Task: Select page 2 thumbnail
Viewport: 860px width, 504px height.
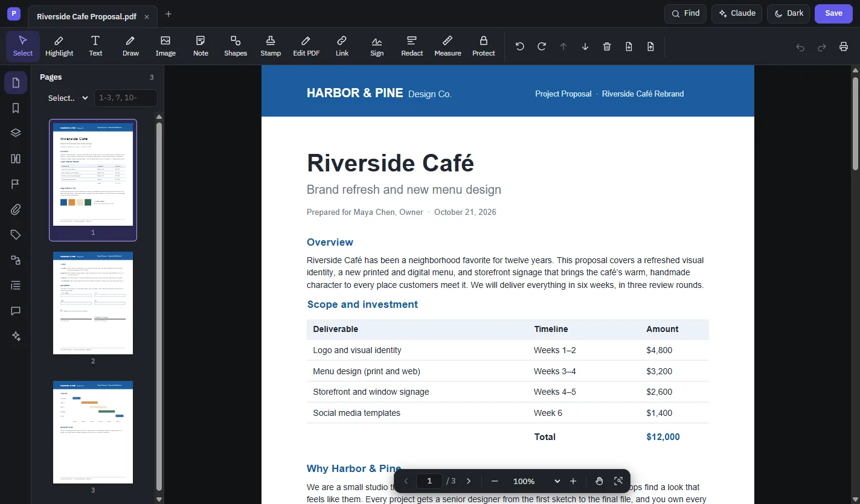Action: coord(93,303)
